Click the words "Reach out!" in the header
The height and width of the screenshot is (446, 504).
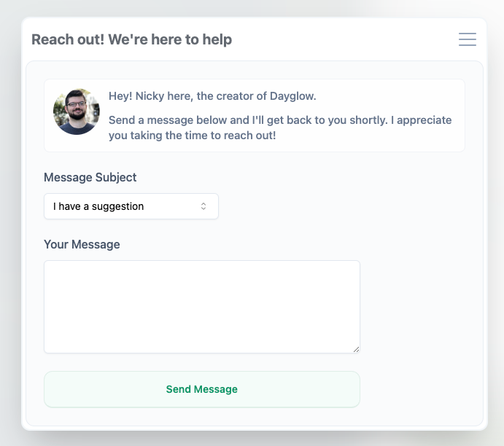point(68,39)
